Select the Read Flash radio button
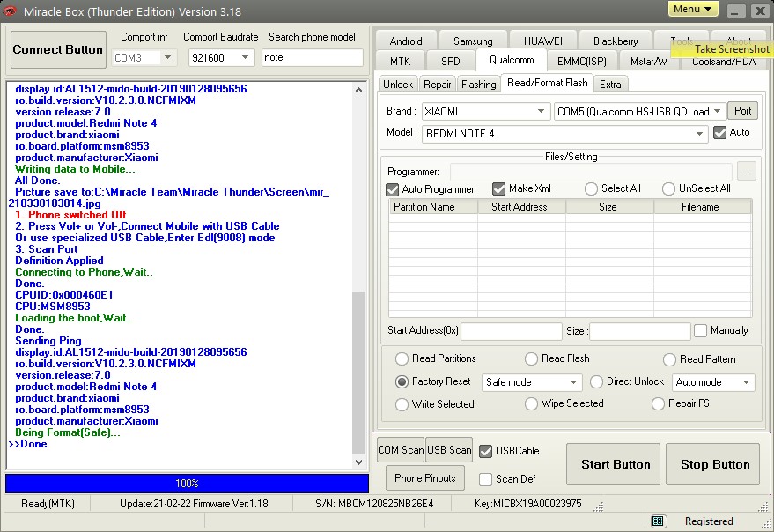This screenshot has height=532, width=774. click(x=531, y=358)
